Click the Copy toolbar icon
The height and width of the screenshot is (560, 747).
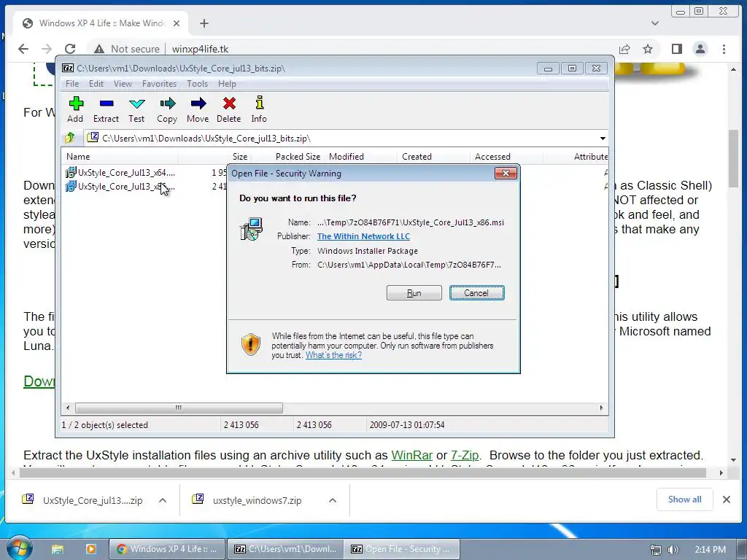pos(167,109)
